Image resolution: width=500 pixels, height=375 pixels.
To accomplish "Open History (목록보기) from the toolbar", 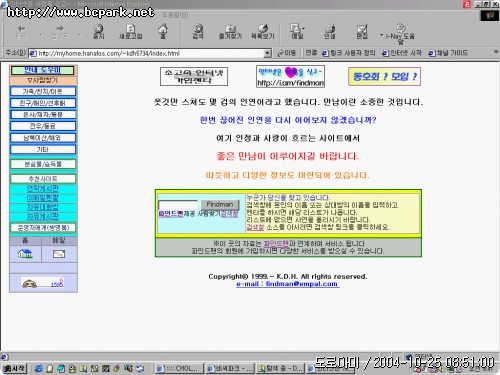I will click(x=263, y=32).
